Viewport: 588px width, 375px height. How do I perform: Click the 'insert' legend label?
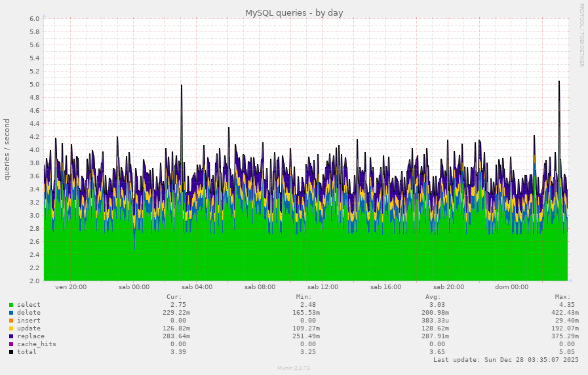tap(28, 321)
